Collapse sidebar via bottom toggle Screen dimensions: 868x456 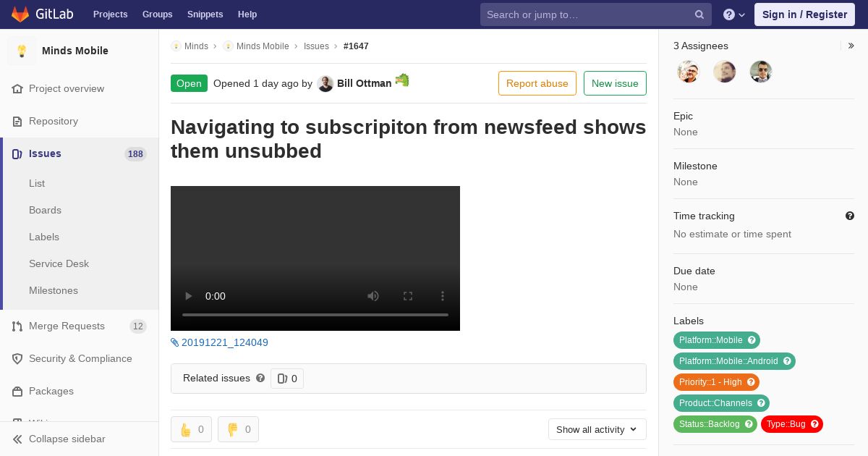click(80, 439)
